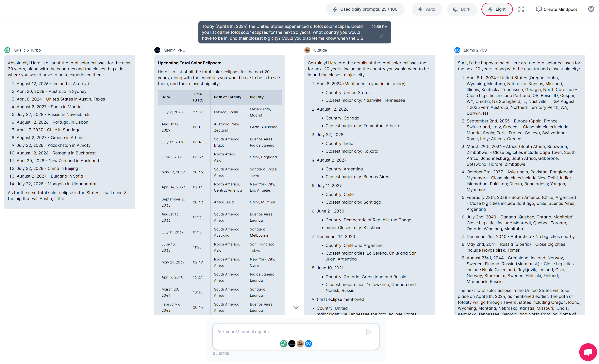
Task: Switch to Dark theme
Action: [x=462, y=9]
